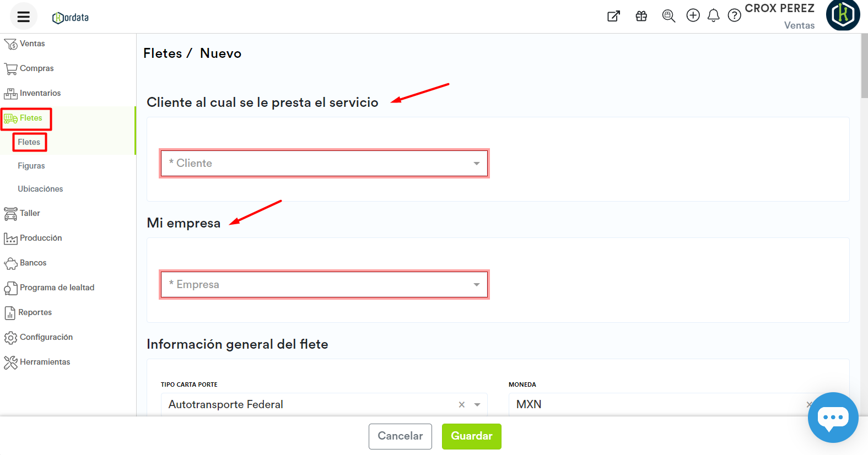Click the external link icon in header

click(x=613, y=16)
